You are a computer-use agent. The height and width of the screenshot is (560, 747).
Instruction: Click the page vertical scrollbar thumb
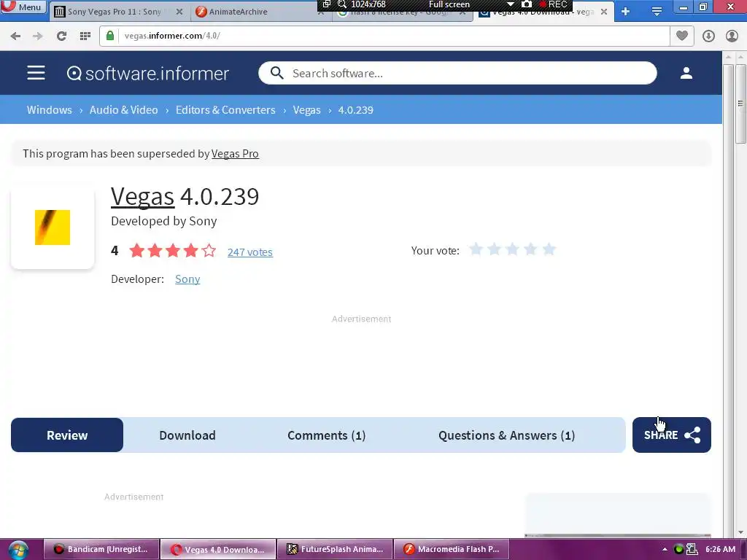pyautogui.click(x=740, y=104)
